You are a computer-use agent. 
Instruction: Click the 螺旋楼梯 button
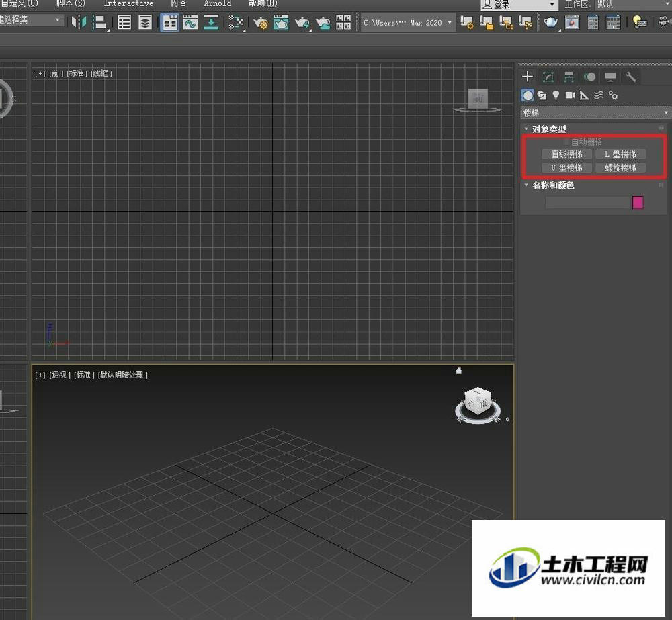tap(620, 167)
